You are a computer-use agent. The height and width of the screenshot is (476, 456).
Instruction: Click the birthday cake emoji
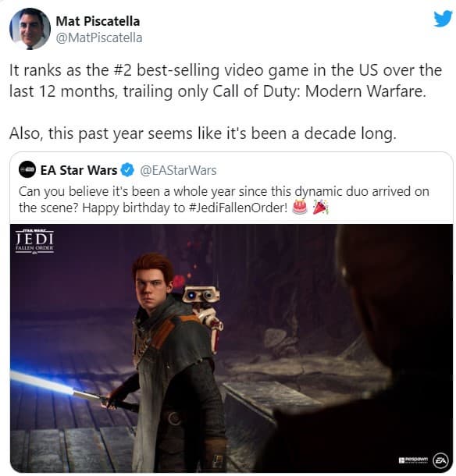[x=300, y=208]
